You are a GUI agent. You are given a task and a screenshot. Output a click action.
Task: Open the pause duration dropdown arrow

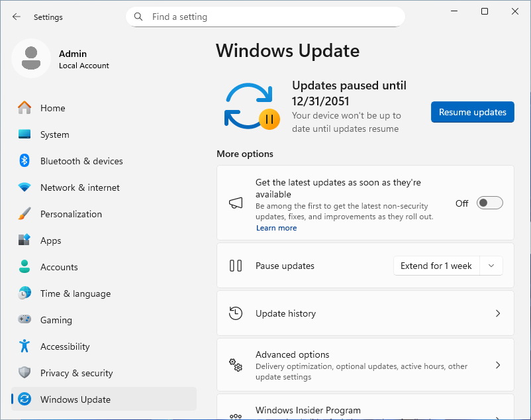491,266
